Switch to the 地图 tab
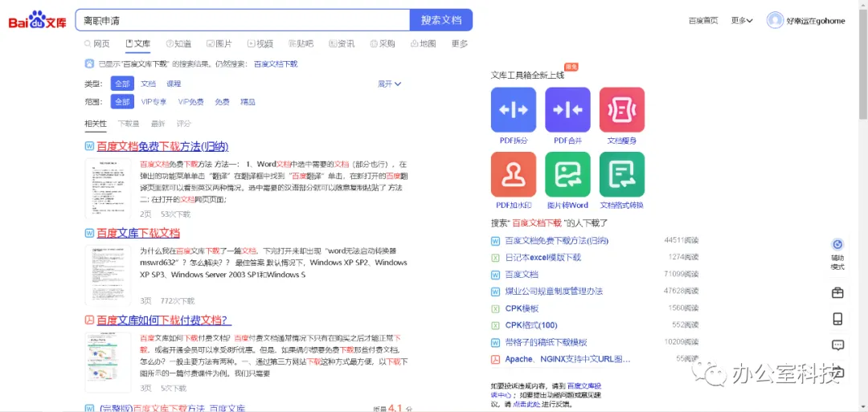Screen dimensions: 868x412 (424, 43)
